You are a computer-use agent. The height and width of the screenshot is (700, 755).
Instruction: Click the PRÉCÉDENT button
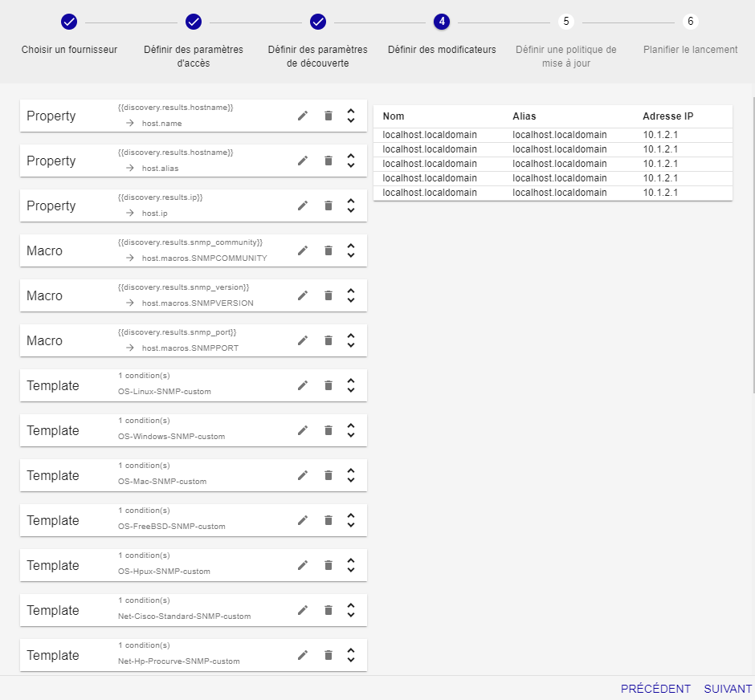point(655,689)
